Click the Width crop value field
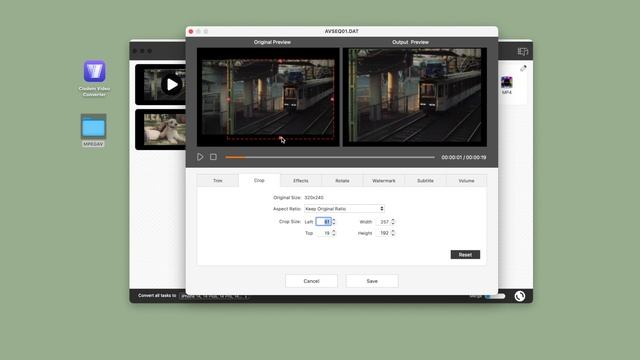This screenshot has width=640, height=360. pos(383,222)
